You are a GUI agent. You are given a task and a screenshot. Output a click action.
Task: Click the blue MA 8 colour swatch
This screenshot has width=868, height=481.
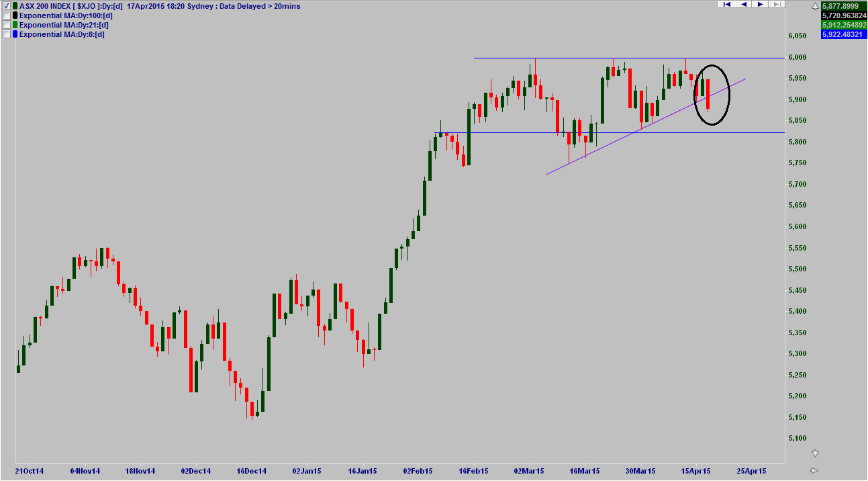(x=15, y=34)
